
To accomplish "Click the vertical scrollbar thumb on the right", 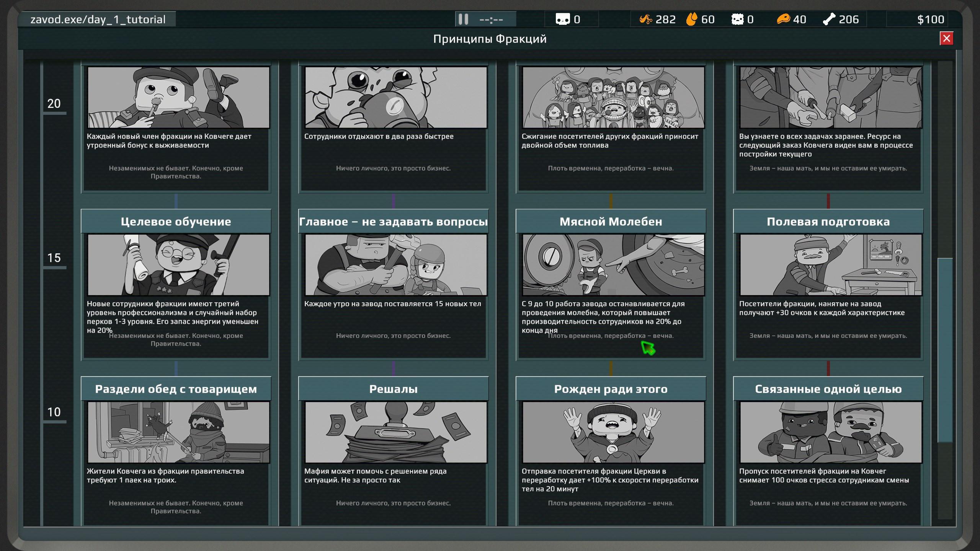I will [x=945, y=350].
